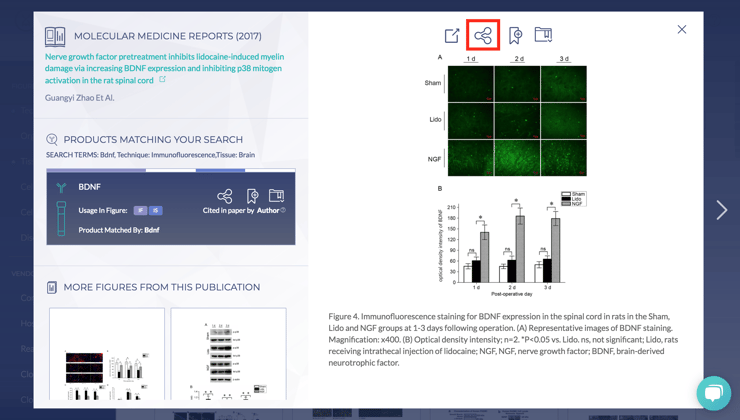Click the Molecular Medicine Reports (2017) heading
The image size is (740, 420).
click(168, 36)
